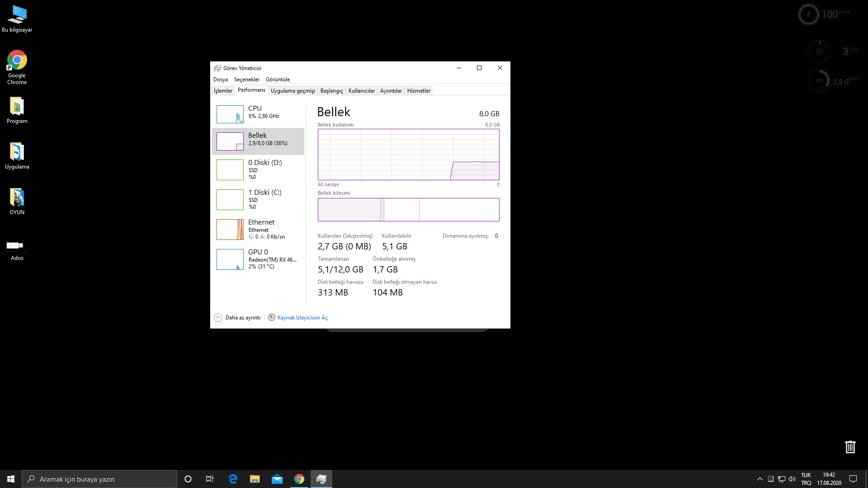The width and height of the screenshot is (868, 488).
Task: Select the CPU performance graph thumbnail
Action: (x=230, y=114)
